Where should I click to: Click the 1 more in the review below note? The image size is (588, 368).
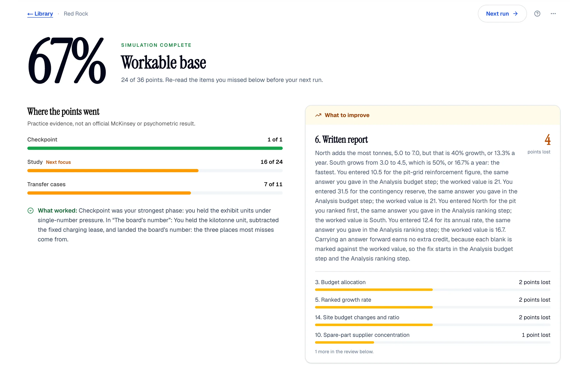click(x=344, y=351)
